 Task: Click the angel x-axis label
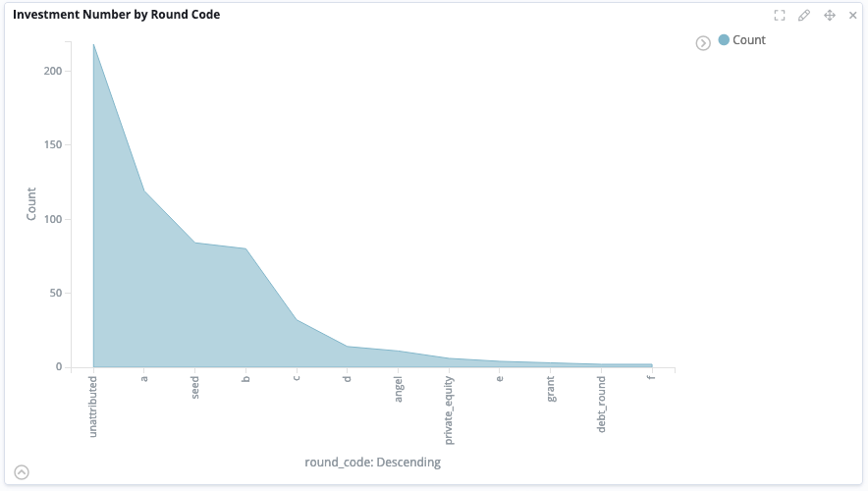pos(398,390)
